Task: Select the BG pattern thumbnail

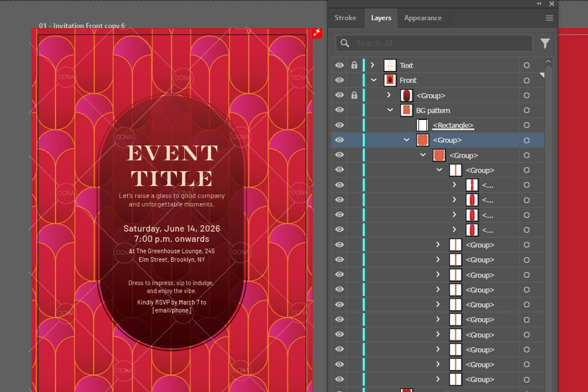Action: pyautogui.click(x=406, y=110)
